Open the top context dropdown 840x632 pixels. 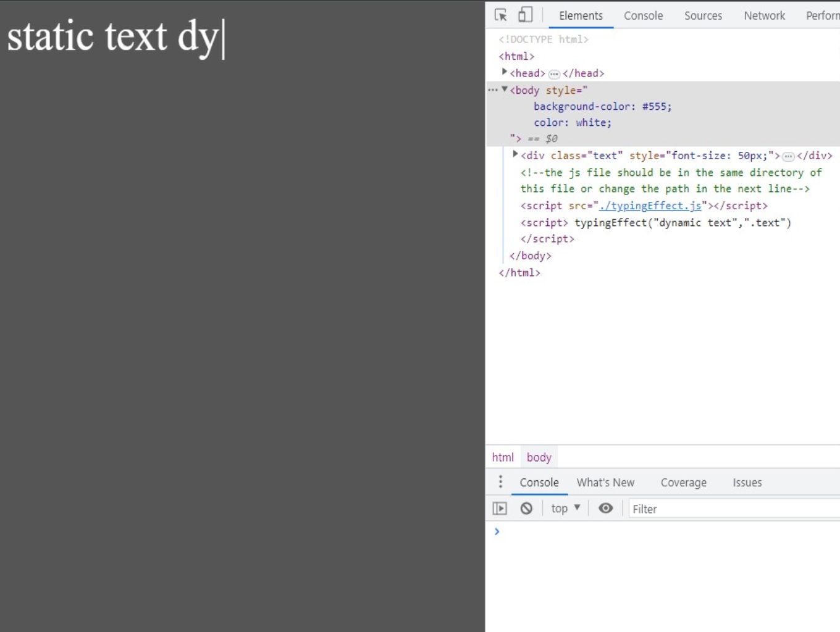pyautogui.click(x=565, y=509)
